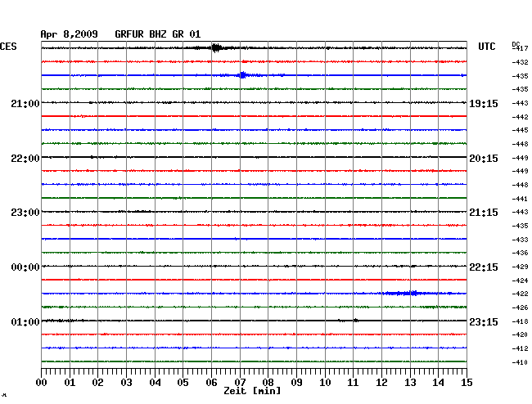Click the "23:00" local time label
The height and width of the screenshot is (404, 532).
tap(25, 213)
